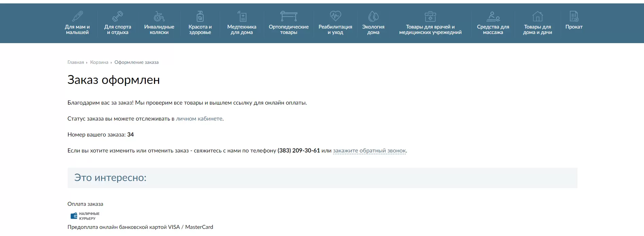The image size is (644, 236).
Task: Click the medical kit icon for doctors
Action: coord(430,16)
